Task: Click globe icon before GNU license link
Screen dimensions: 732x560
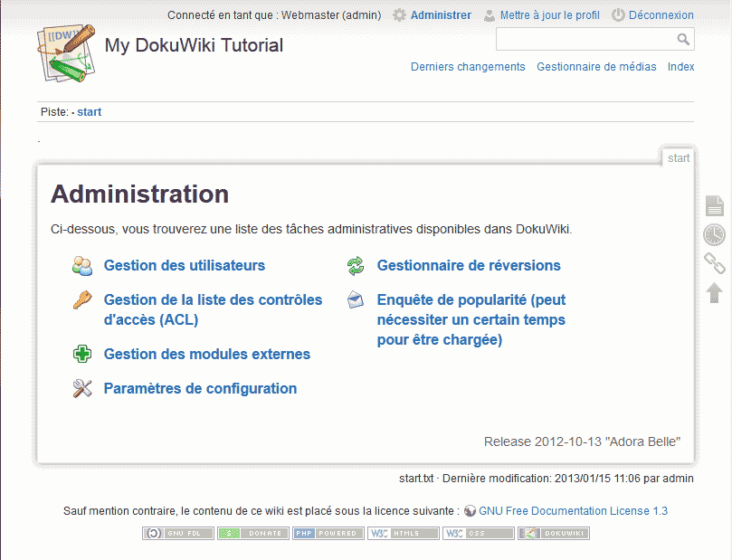Action: point(470,511)
